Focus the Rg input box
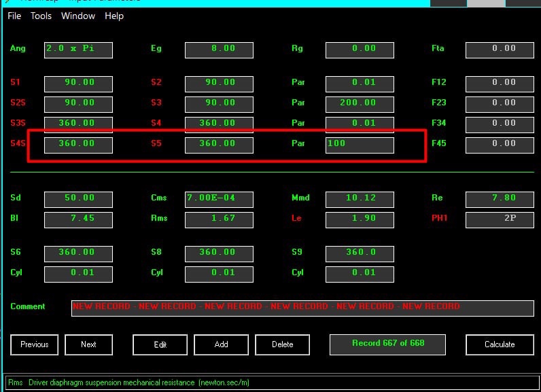This screenshot has height=392, width=541. click(360, 50)
